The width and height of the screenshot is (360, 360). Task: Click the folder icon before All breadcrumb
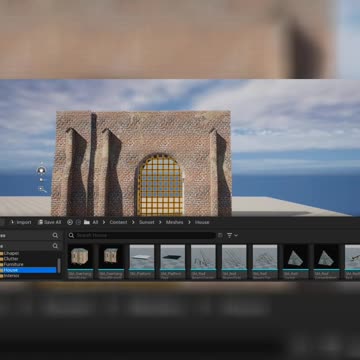[x=87, y=222]
